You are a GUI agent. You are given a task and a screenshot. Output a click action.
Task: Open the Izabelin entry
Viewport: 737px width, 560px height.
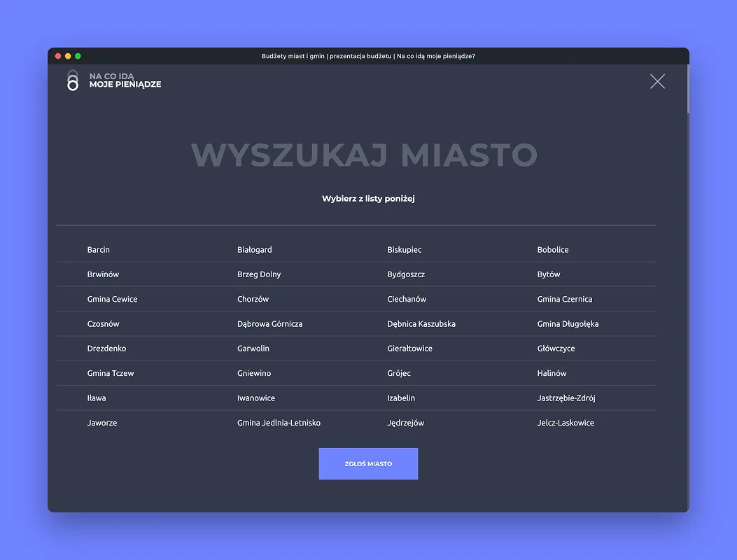tap(401, 398)
